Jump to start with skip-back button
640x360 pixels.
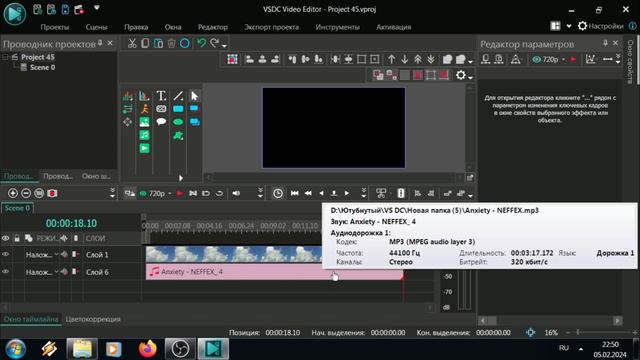pos(294,193)
